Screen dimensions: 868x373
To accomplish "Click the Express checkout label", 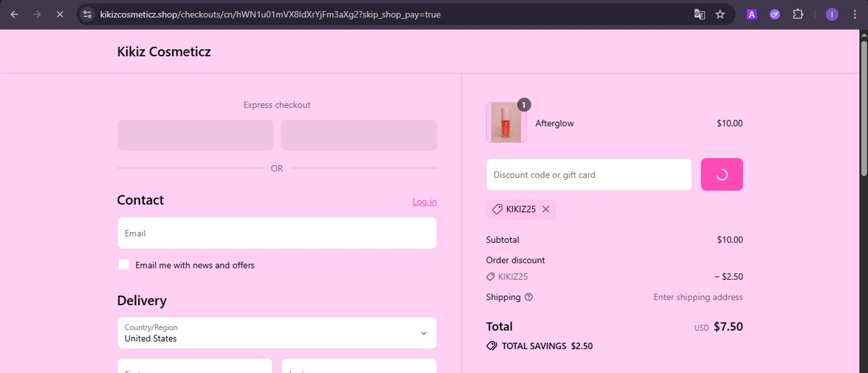I will 277,105.
